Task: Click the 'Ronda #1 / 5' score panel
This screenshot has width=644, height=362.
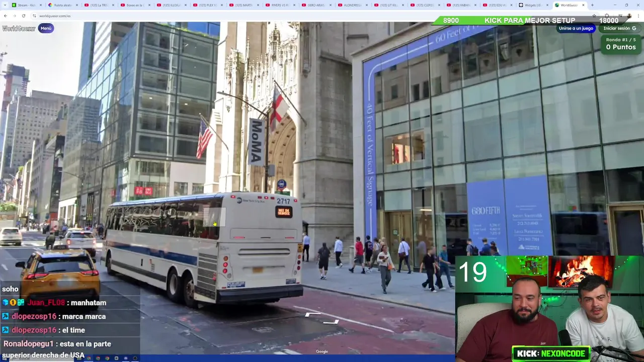Action: 620,43
